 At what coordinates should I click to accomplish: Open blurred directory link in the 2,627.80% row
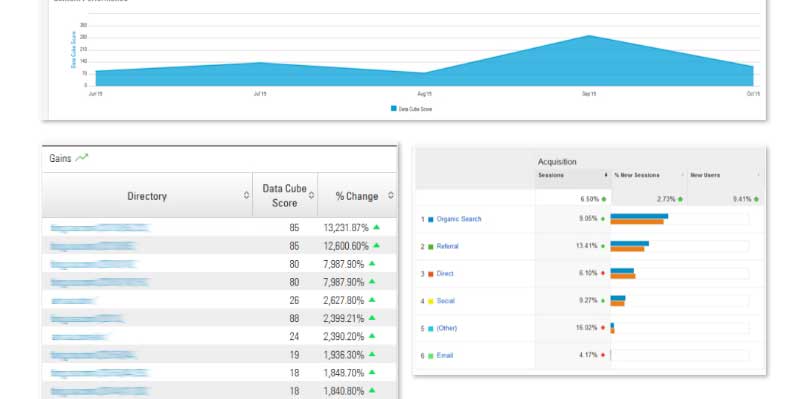click(x=73, y=301)
